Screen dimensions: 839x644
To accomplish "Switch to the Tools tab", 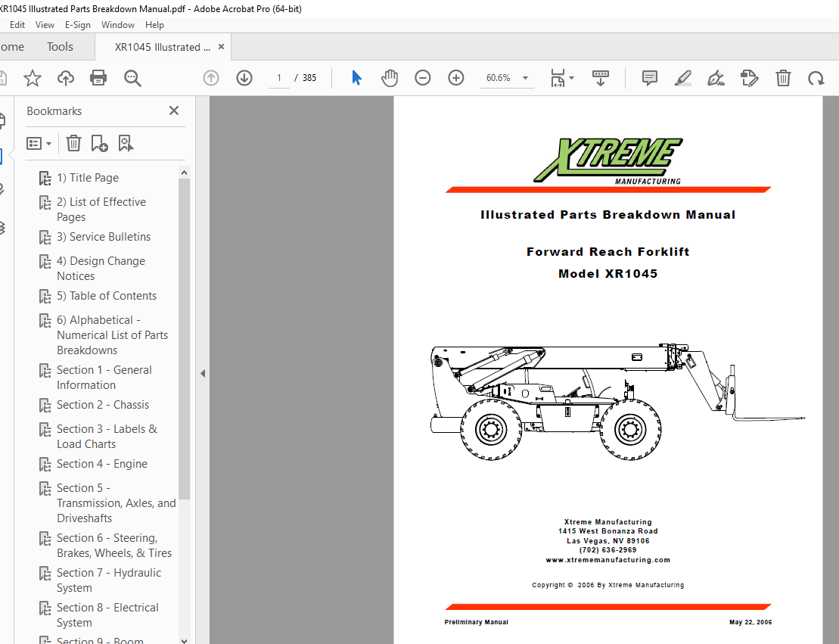I will (60, 47).
